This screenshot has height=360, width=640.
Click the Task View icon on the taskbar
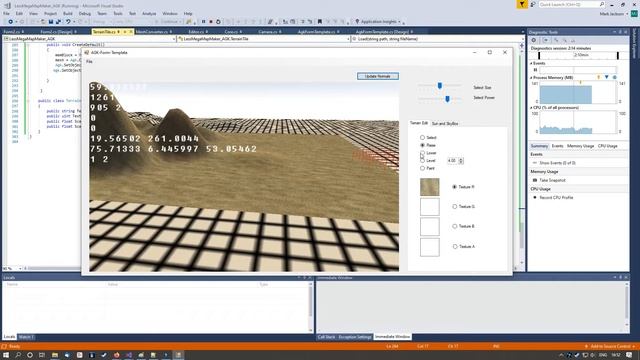[x=42, y=355]
